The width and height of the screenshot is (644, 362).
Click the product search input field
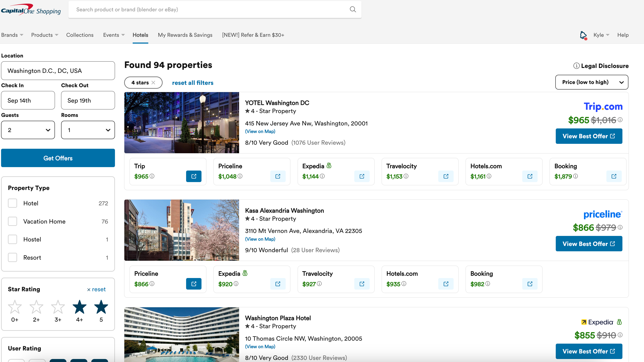[215, 9]
